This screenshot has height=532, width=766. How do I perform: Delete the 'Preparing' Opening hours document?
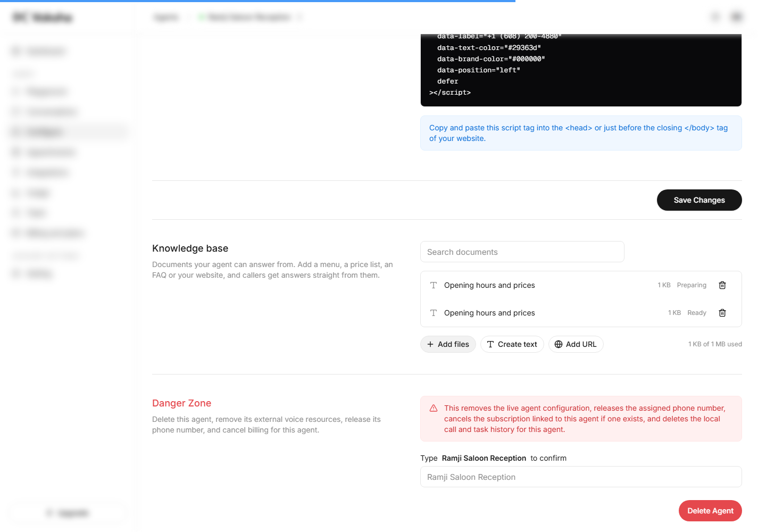coord(722,285)
